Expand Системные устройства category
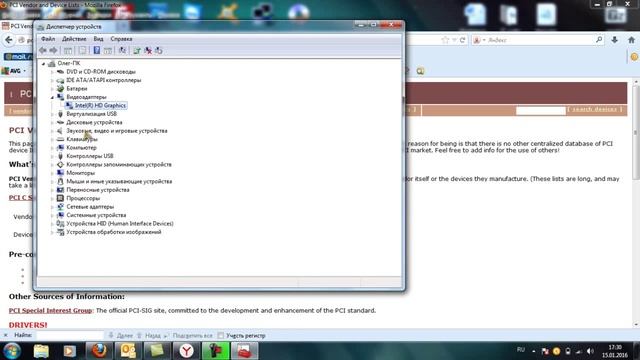 52,215
